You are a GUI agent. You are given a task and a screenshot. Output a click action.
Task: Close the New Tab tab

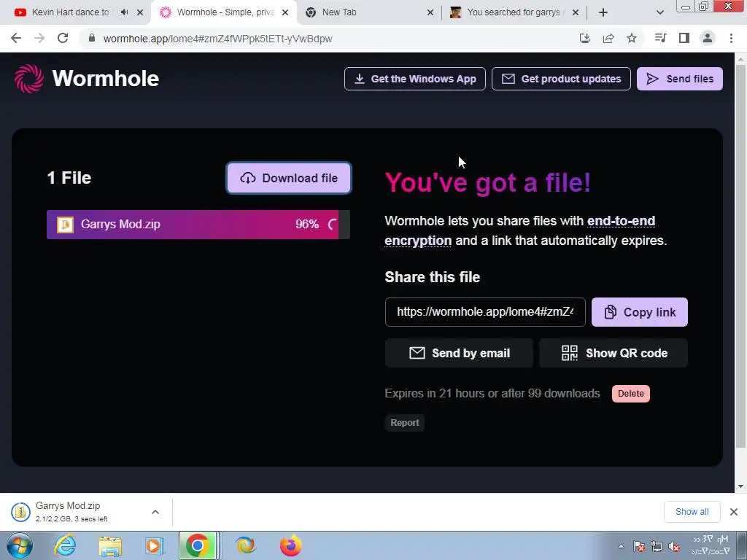point(430,12)
